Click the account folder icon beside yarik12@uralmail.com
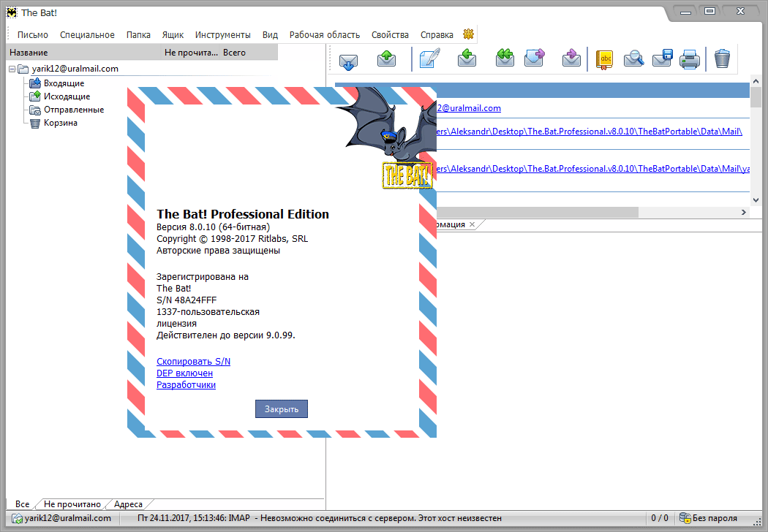Image resolution: width=768 pixels, height=532 pixels. [23, 69]
